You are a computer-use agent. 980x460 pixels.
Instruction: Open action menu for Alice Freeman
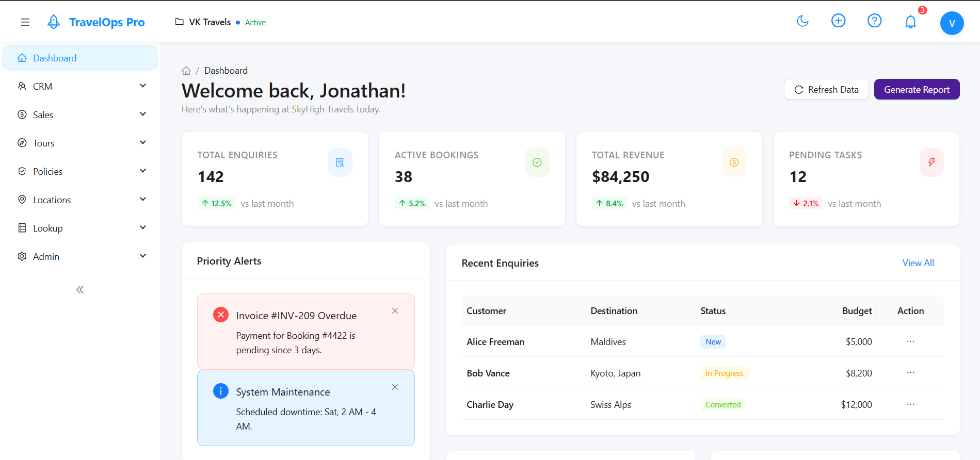(x=910, y=341)
